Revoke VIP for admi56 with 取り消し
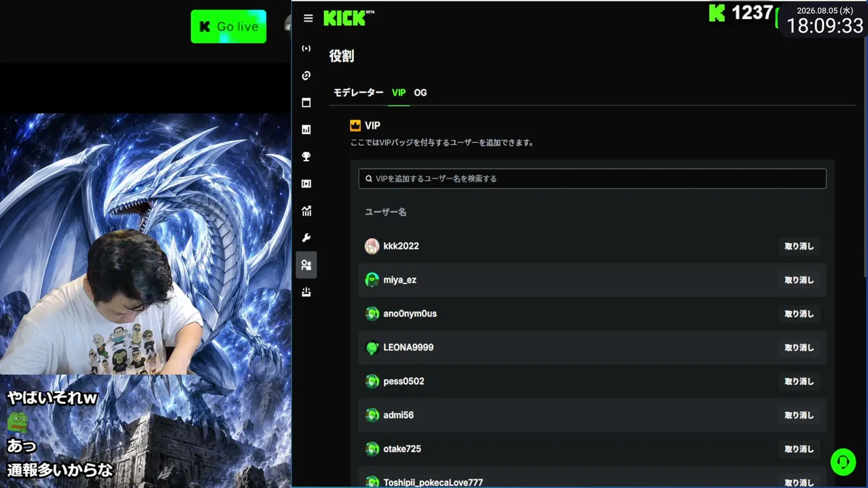Viewport: 868px width, 488px height. tap(799, 415)
